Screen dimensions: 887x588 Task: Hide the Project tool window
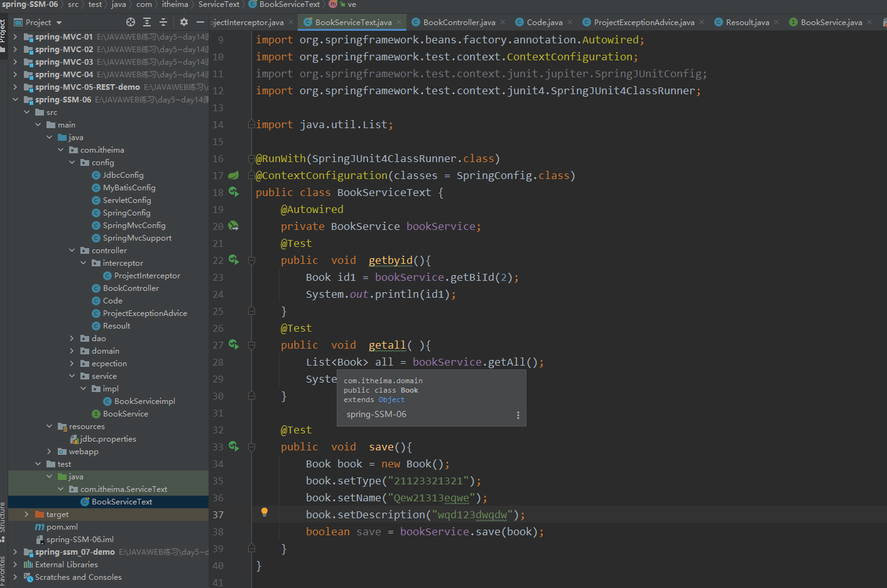200,22
